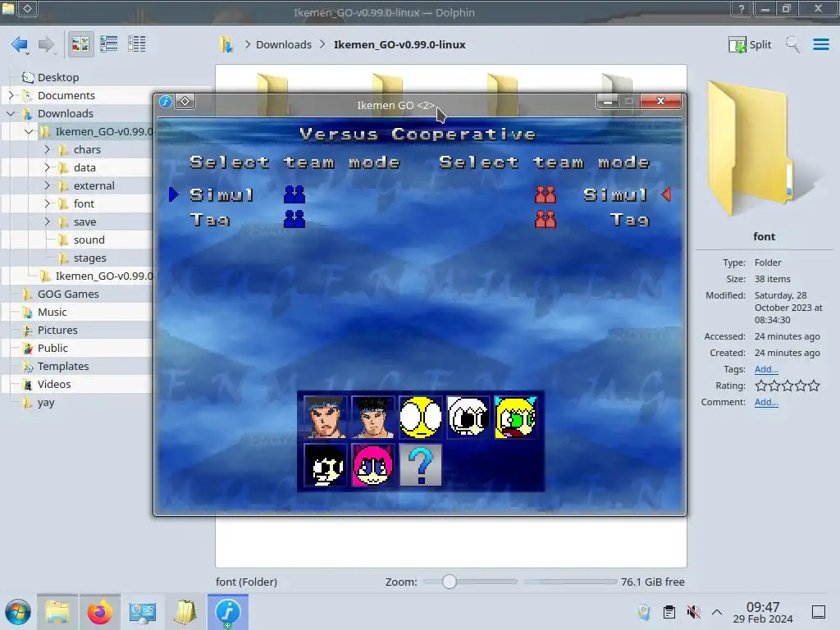Expand the data folder node

coord(47,167)
